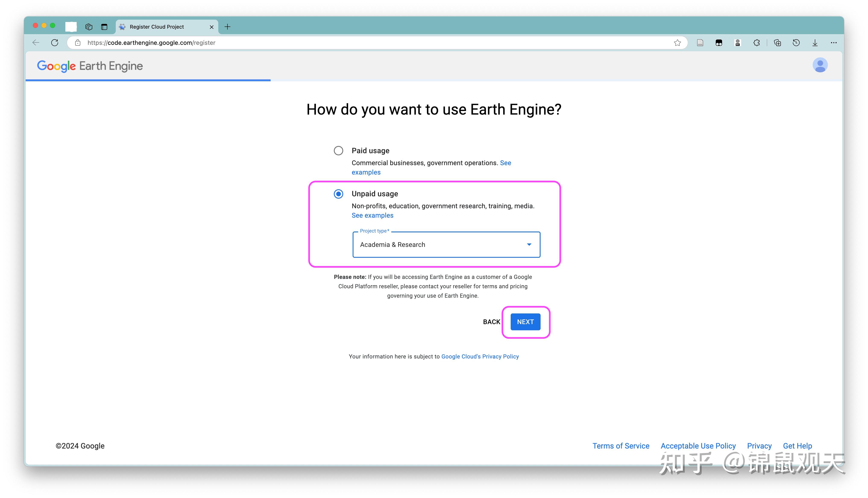Viewport: 868px width, 498px height.
Task: Open the browser three-dots settings menu
Action: pyautogui.click(x=833, y=43)
